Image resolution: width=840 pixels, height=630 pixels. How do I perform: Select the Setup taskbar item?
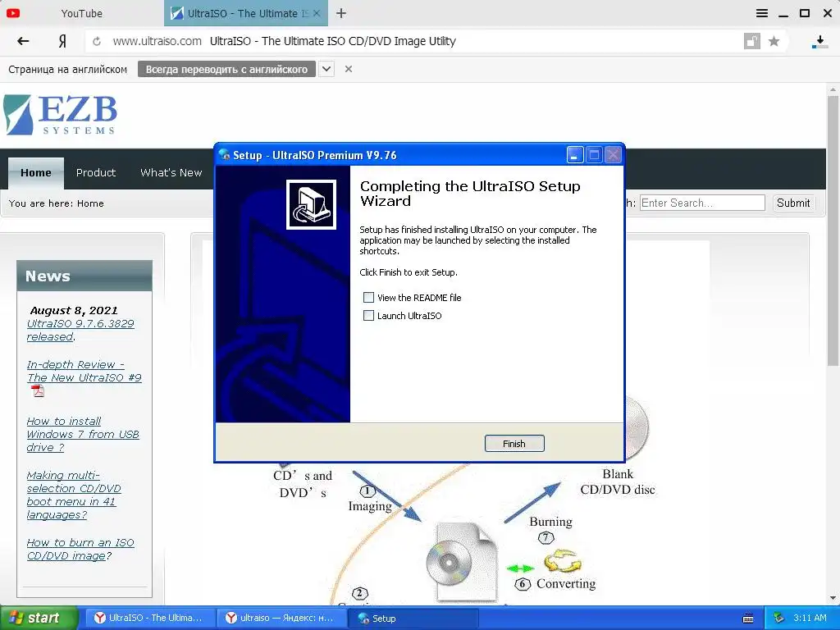[x=413, y=619]
